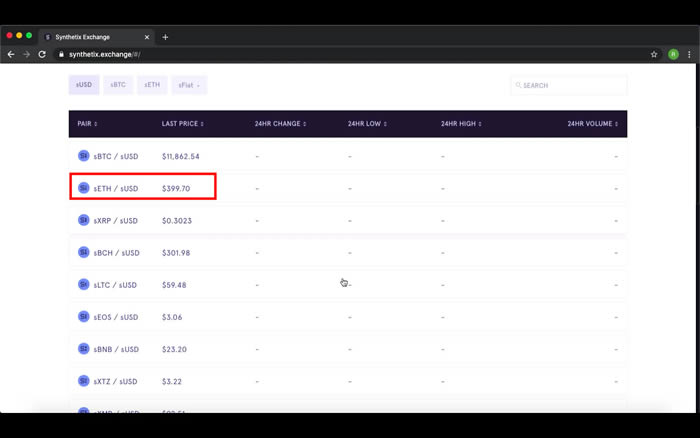
Task: Open the Chrome three-dot menu
Action: point(689,54)
